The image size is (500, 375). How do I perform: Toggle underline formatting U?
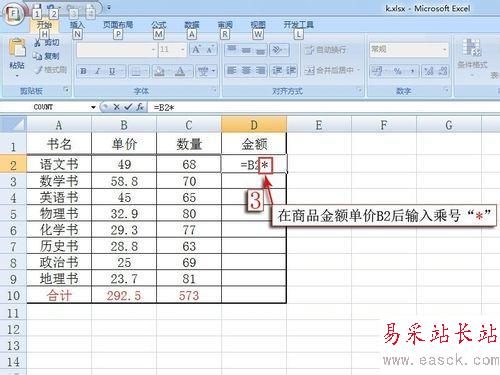coord(112,71)
